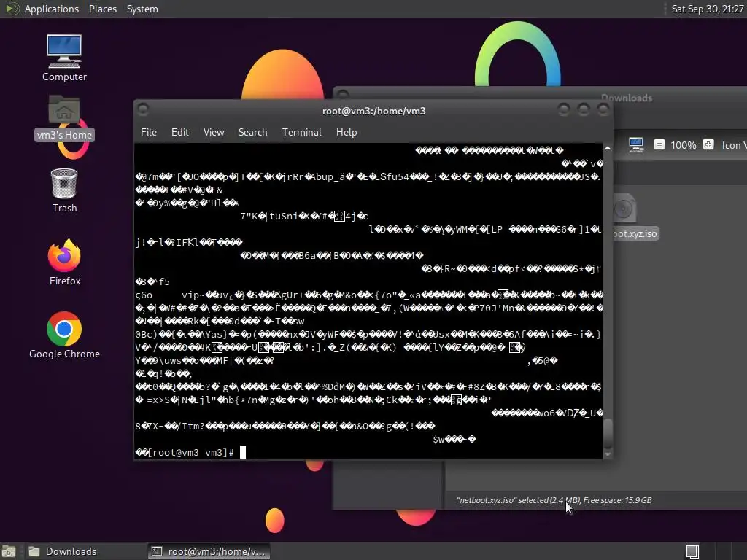Launch Google Chrome from the desktop
Viewport: 747px width, 560px height.
point(64,335)
